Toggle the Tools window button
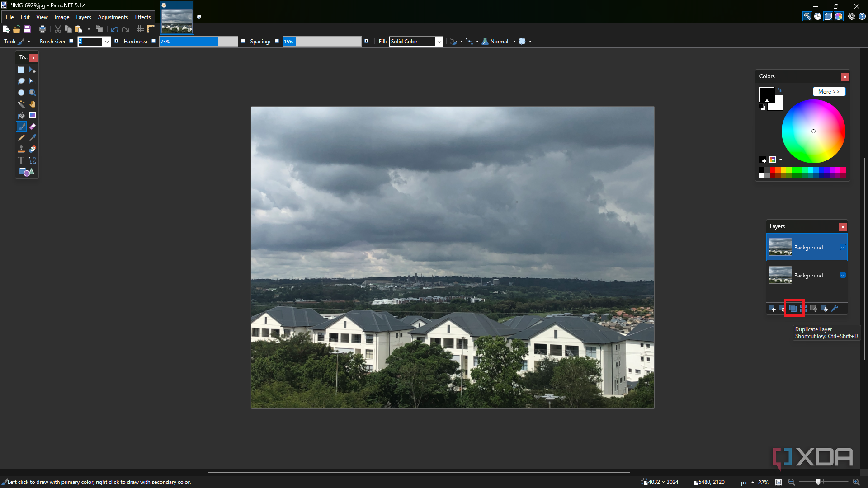 tap(807, 16)
